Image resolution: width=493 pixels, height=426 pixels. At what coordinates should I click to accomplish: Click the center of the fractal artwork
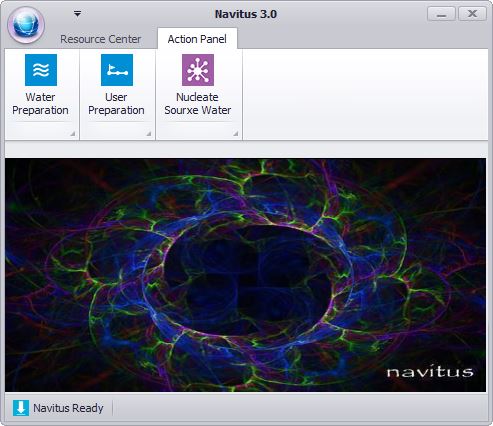(x=245, y=275)
